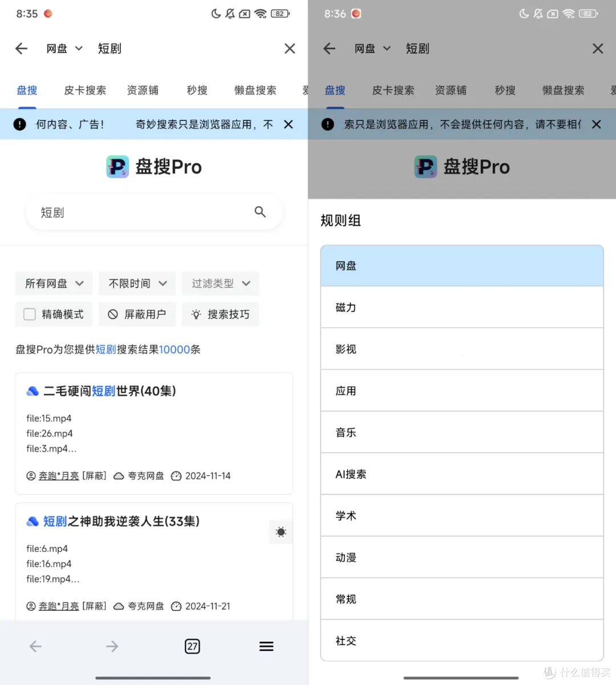Viewport: 616px width, 685px height.
Task: Tap the moon do-not-disturb icon on left status bar
Action: tap(216, 14)
